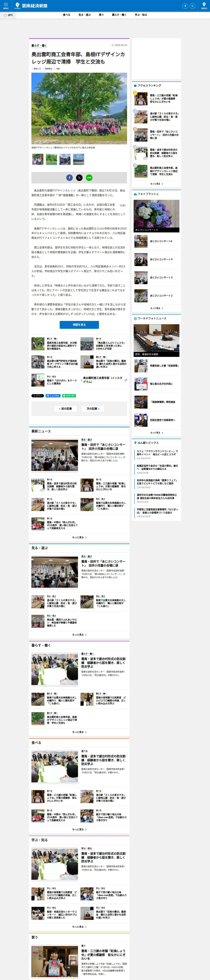
Task: Open related article 「奥出雲どんぶりフェスタ」初開催
Action: 104,344
